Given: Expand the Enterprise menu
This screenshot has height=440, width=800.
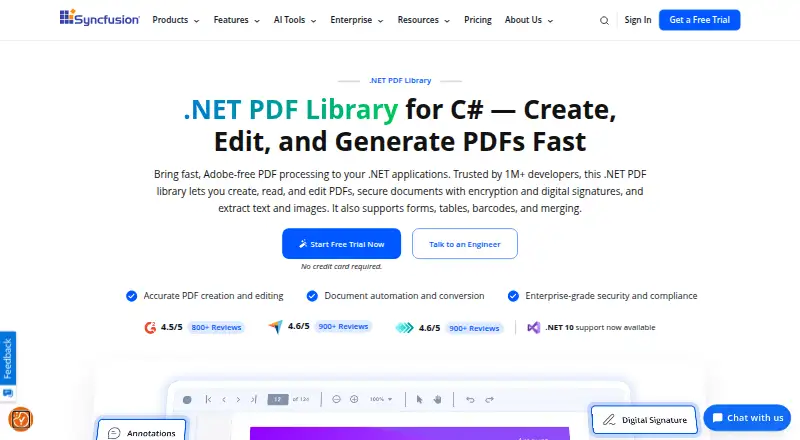Looking at the screenshot, I should pyautogui.click(x=357, y=20).
